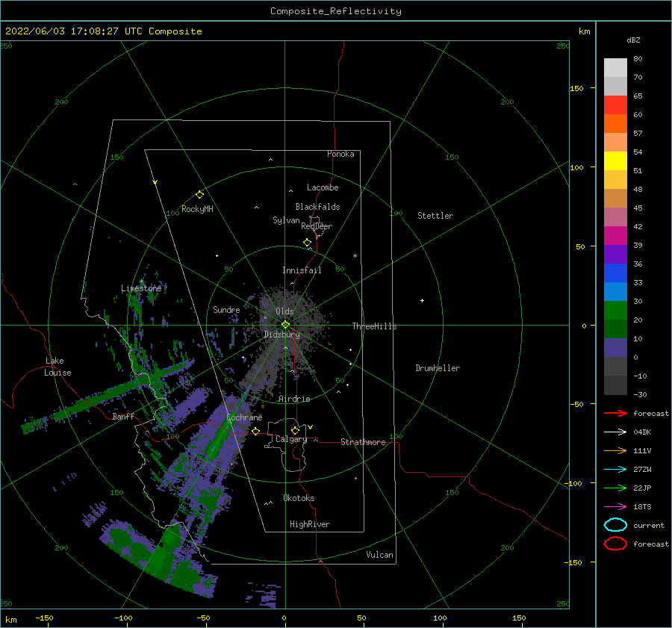Click the ThreeHills label
The width and height of the screenshot is (672, 628).
[374, 326]
